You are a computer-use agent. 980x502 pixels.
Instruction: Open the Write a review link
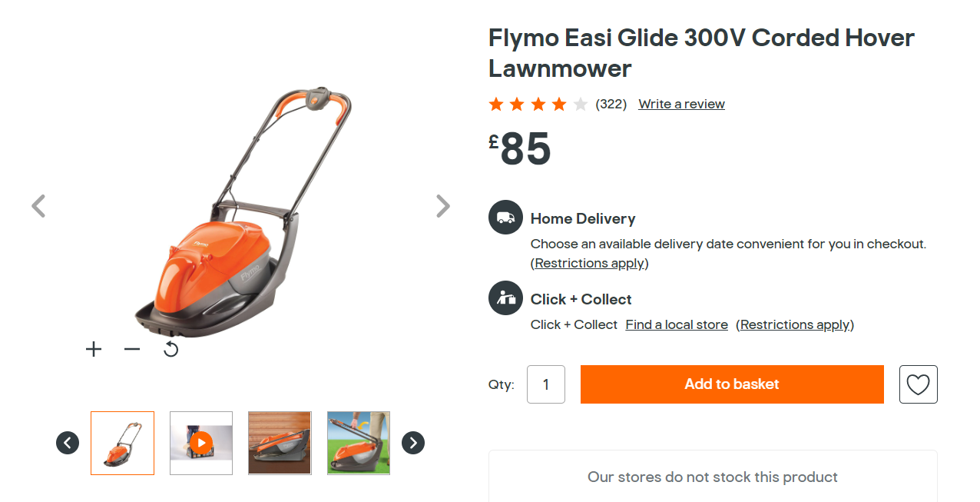(x=681, y=104)
